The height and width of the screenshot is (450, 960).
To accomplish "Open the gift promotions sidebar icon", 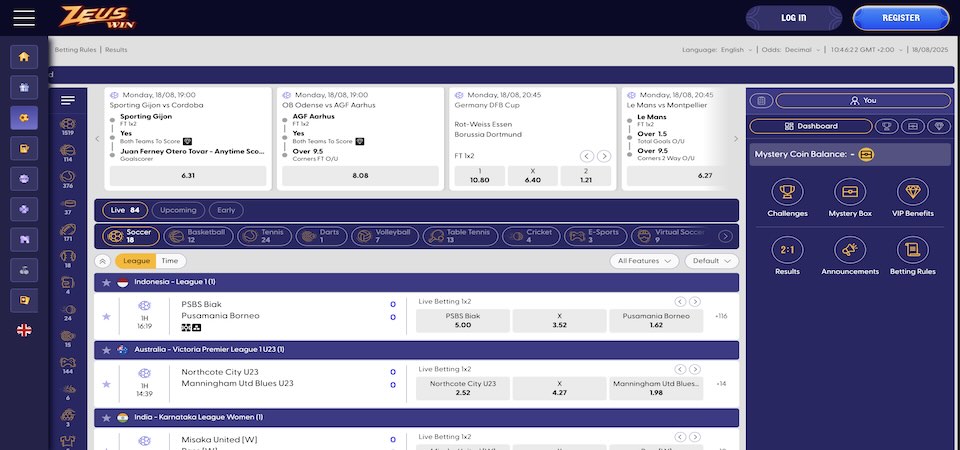I will (24, 88).
